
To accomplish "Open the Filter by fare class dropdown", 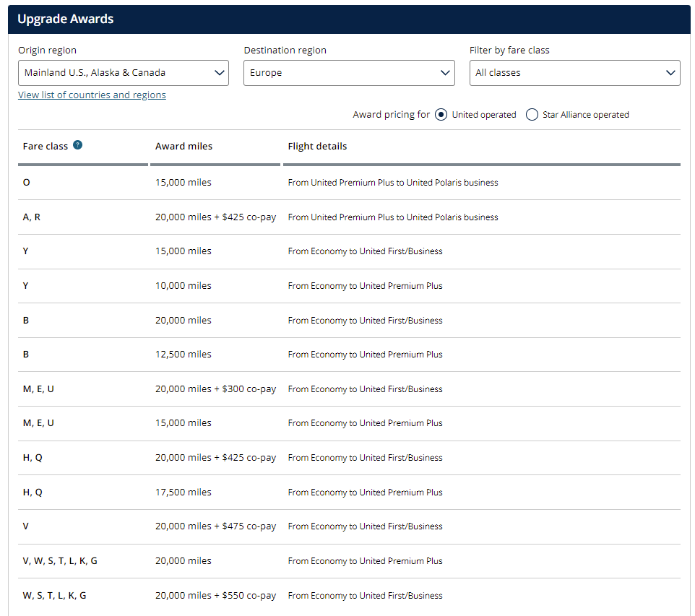I will point(575,73).
